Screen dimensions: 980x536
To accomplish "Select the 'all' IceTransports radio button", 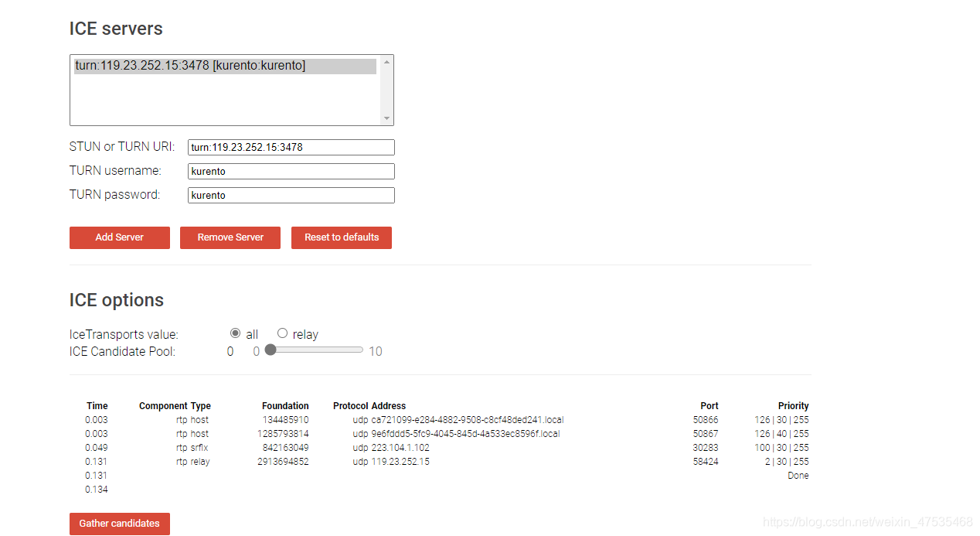I will (236, 333).
